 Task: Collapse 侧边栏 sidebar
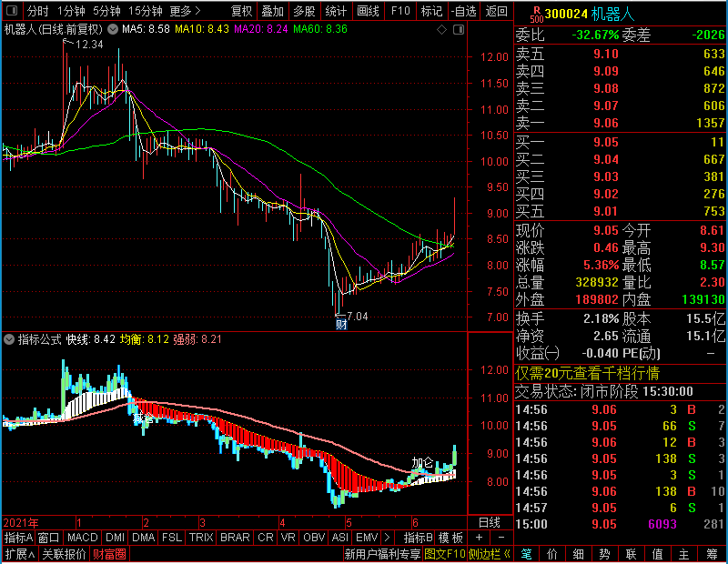490,554
